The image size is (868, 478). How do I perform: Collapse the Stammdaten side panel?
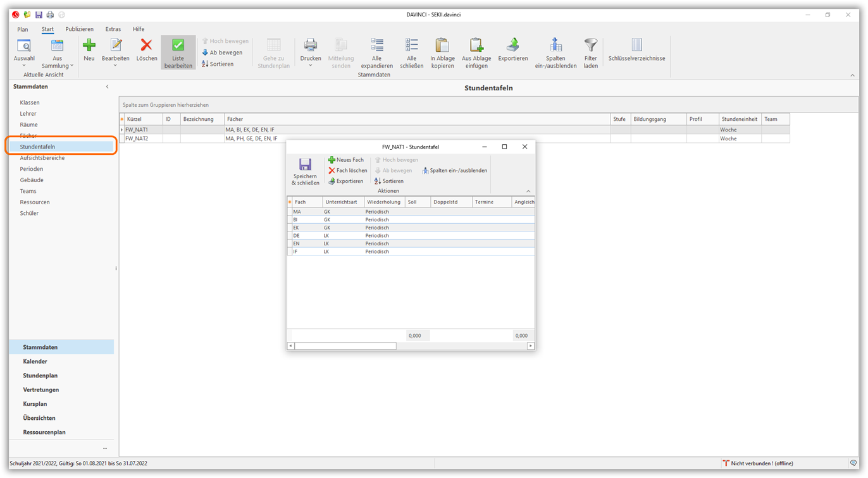click(x=107, y=87)
